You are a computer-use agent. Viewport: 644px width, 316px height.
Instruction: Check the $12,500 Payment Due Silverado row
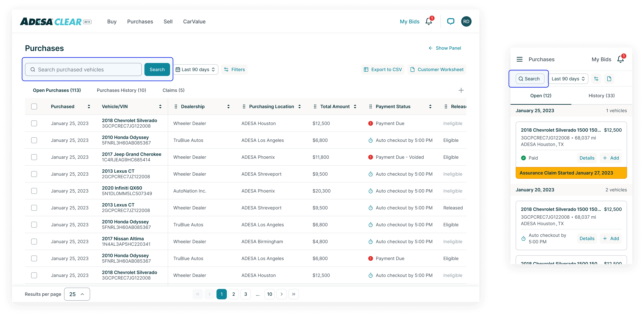coord(34,123)
